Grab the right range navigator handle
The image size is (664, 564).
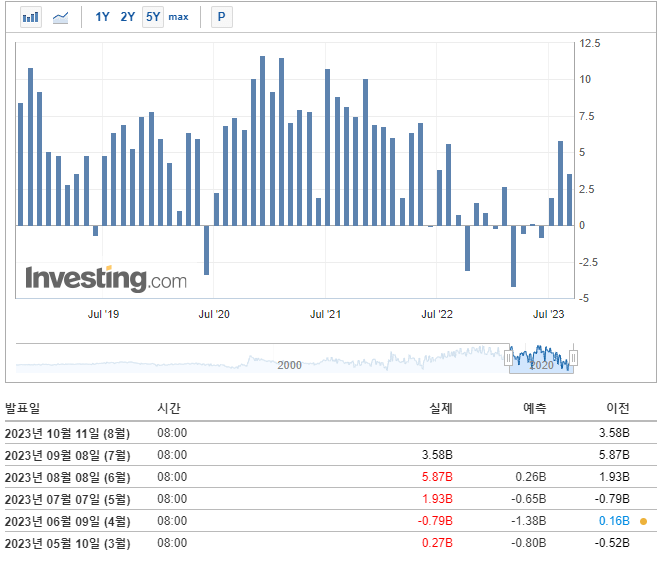click(573, 358)
